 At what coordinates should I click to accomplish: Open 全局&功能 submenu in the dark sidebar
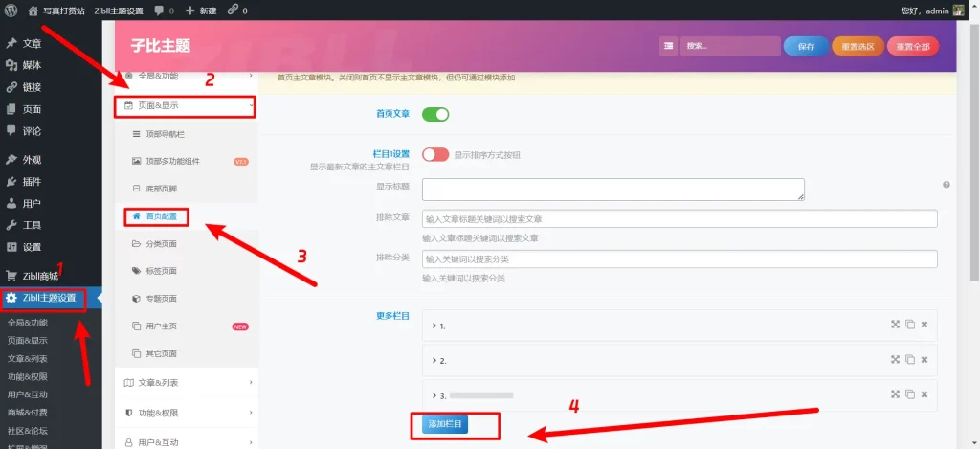tap(28, 323)
